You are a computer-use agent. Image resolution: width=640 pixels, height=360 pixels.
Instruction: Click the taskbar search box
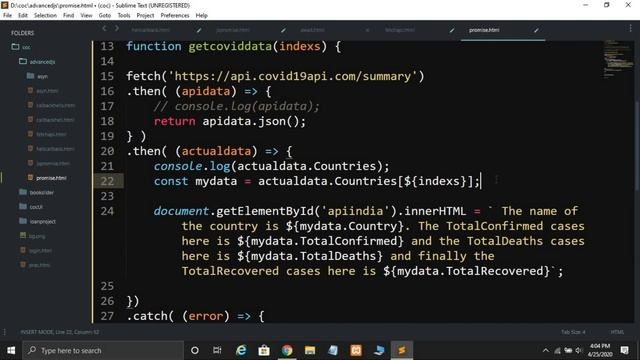coord(103,351)
